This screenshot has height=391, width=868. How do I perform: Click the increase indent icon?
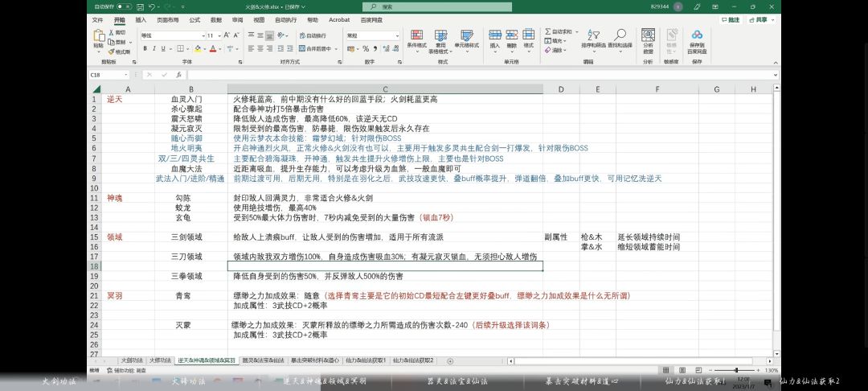289,49
